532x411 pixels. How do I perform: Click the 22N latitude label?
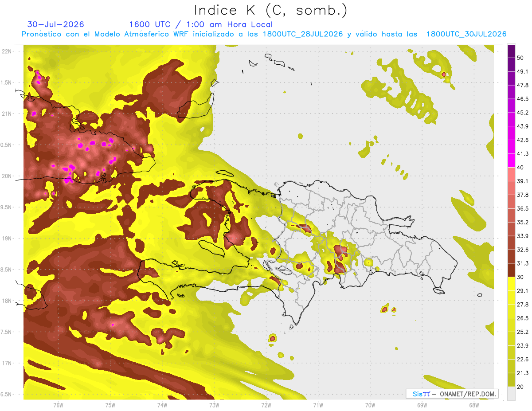point(7,51)
